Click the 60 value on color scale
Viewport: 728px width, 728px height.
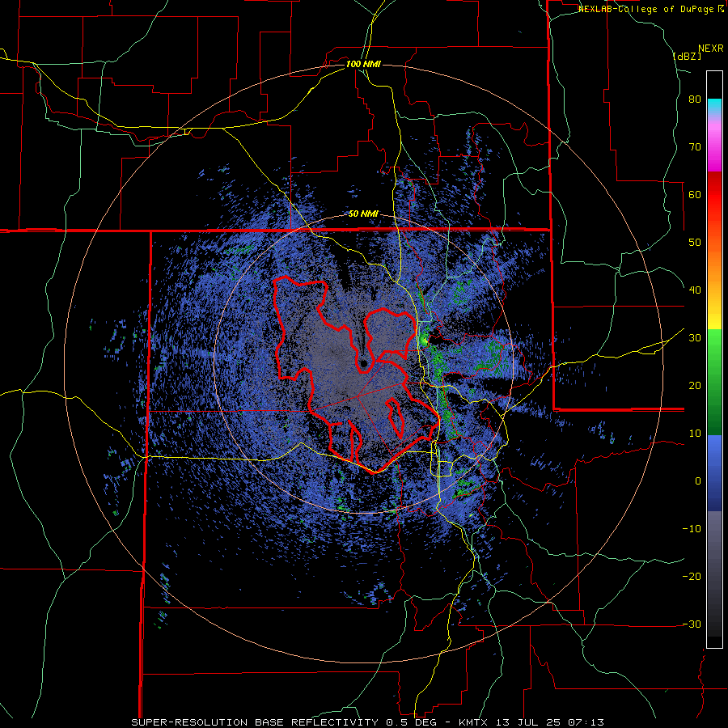pos(695,194)
